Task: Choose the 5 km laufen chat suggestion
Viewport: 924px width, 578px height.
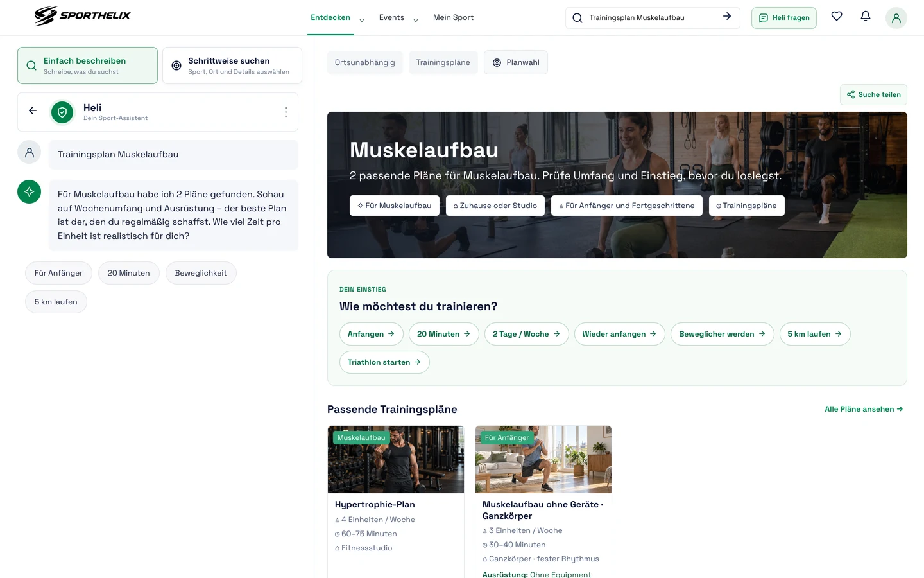Action: coord(56,302)
